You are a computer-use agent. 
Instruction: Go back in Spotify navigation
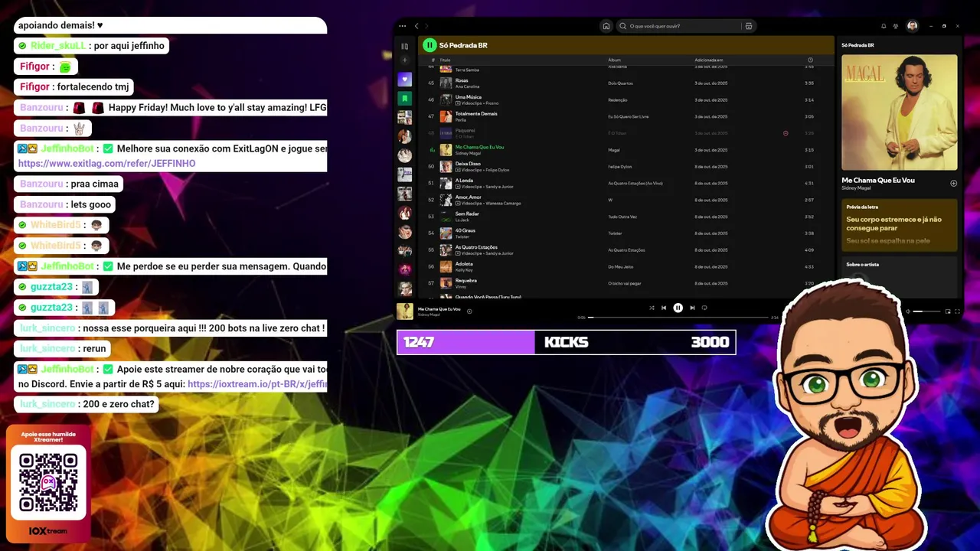(416, 26)
